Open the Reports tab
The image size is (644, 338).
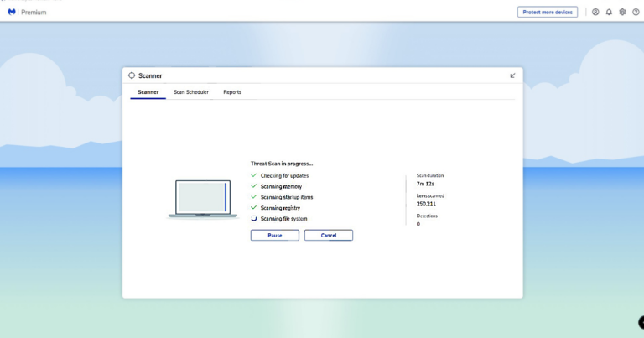[x=232, y=92]
